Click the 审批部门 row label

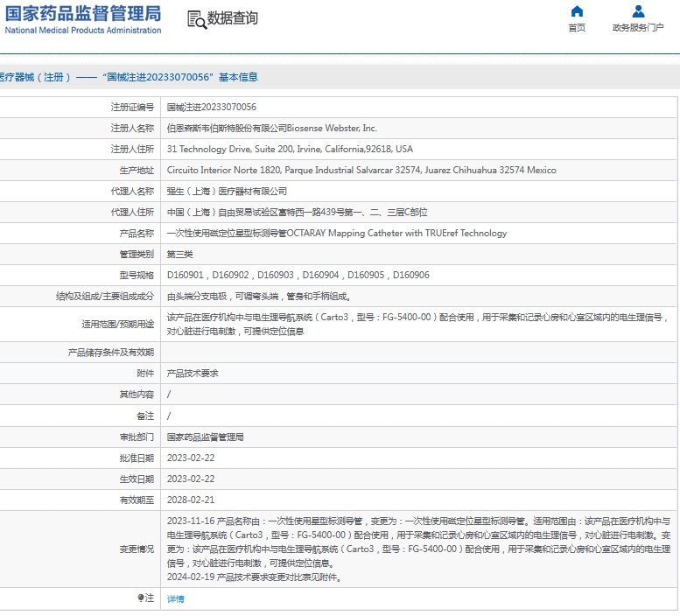[x=137, y=437]
